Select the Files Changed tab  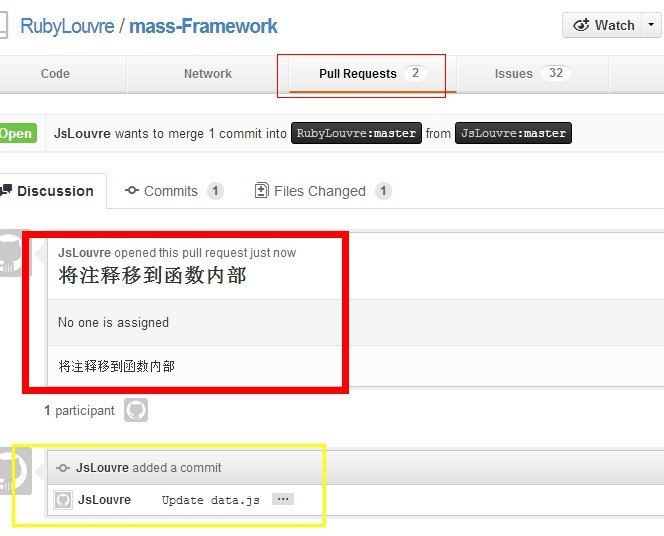click(x=323, y=191)
